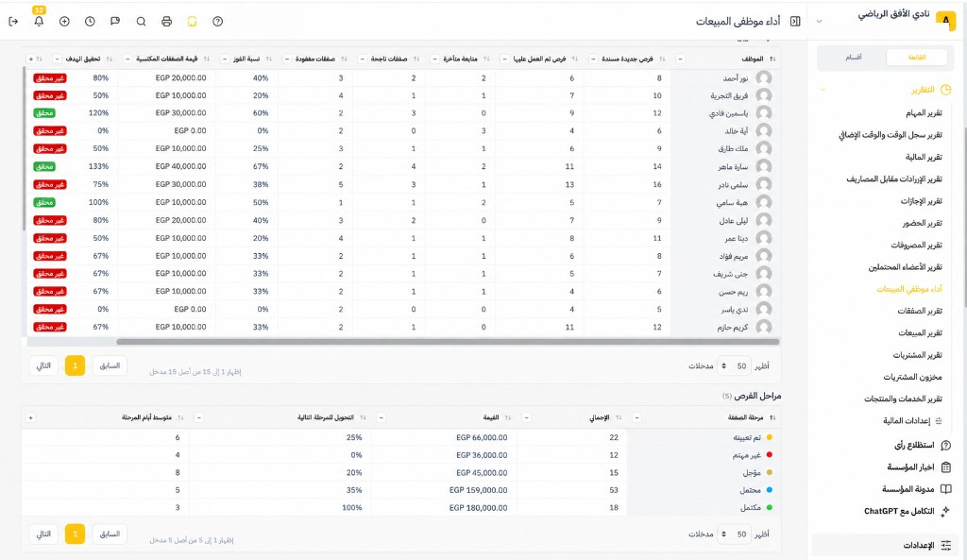Image resolution: width=967 pixels, height=560 pixels.
Task: Click the إعدادات المالية settings icon
Action: (939, 421)
